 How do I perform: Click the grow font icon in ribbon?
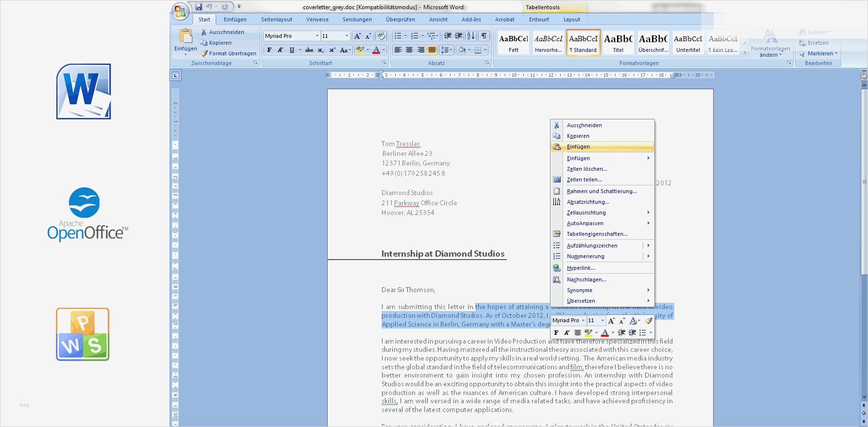coord(357,36)
